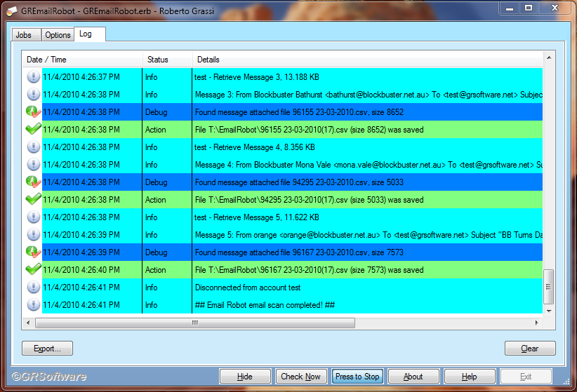
Task: Click the Check Now button
Action: point(301,377)
